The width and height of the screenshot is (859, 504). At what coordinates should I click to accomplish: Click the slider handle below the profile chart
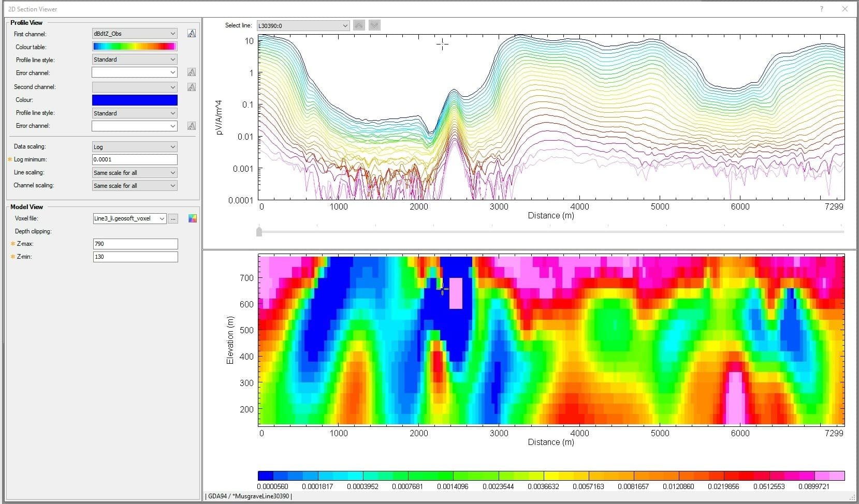(x=260, y=232)
